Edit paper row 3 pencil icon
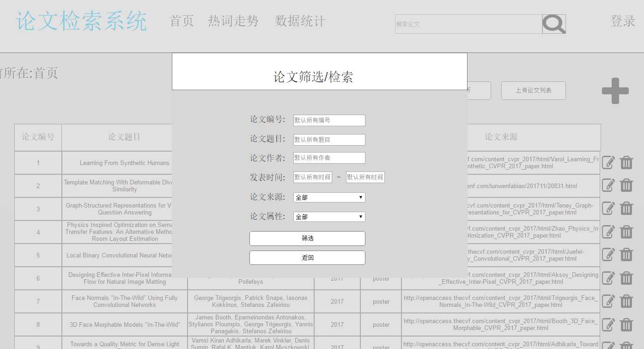Viewport: 644px width, 349px height. point(608,208)
